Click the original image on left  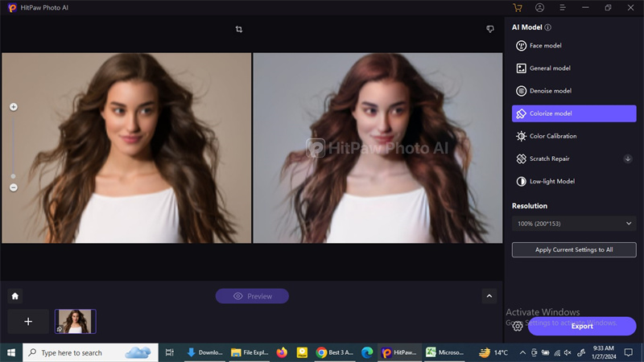click(126, 148)
